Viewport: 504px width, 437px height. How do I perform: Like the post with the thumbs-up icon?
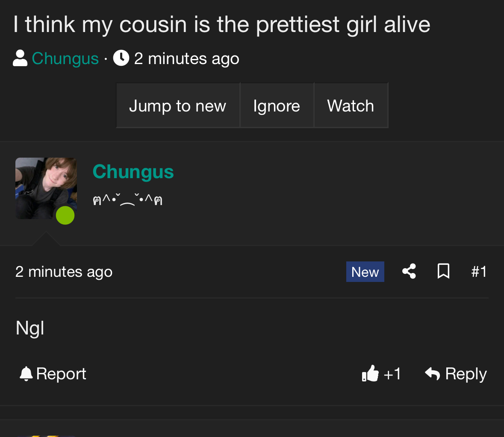[370, 373]
